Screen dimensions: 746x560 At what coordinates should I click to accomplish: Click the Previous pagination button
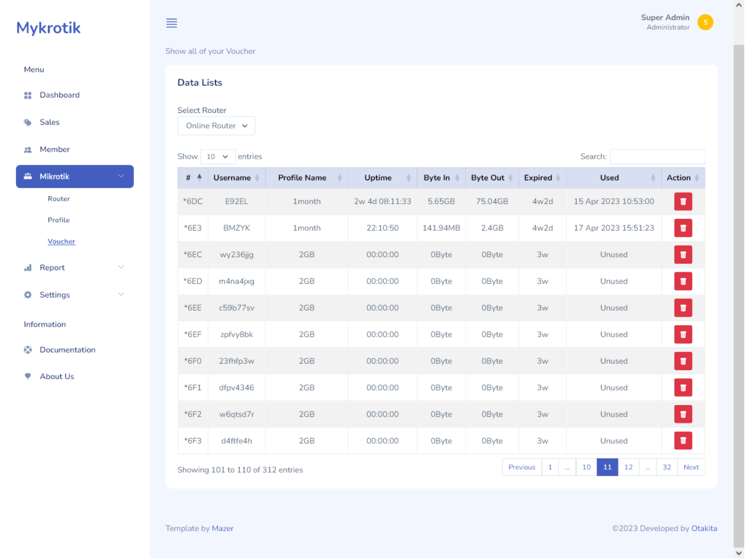tap(521, 467)
